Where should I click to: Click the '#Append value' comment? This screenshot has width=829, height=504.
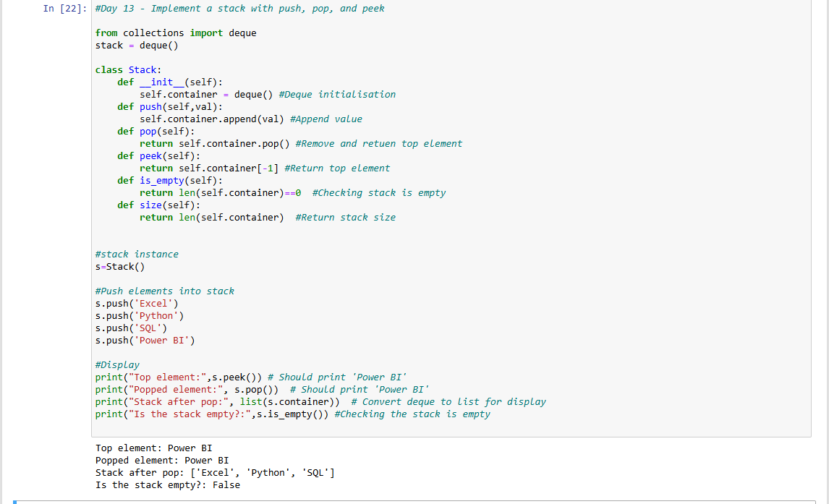pyautogui.click(x=326, y=119)
